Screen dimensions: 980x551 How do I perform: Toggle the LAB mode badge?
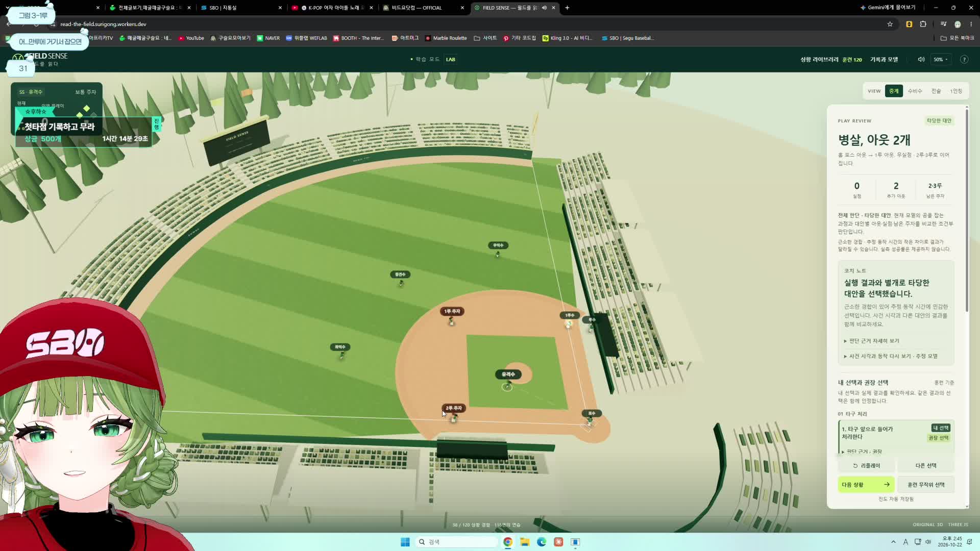451,59
